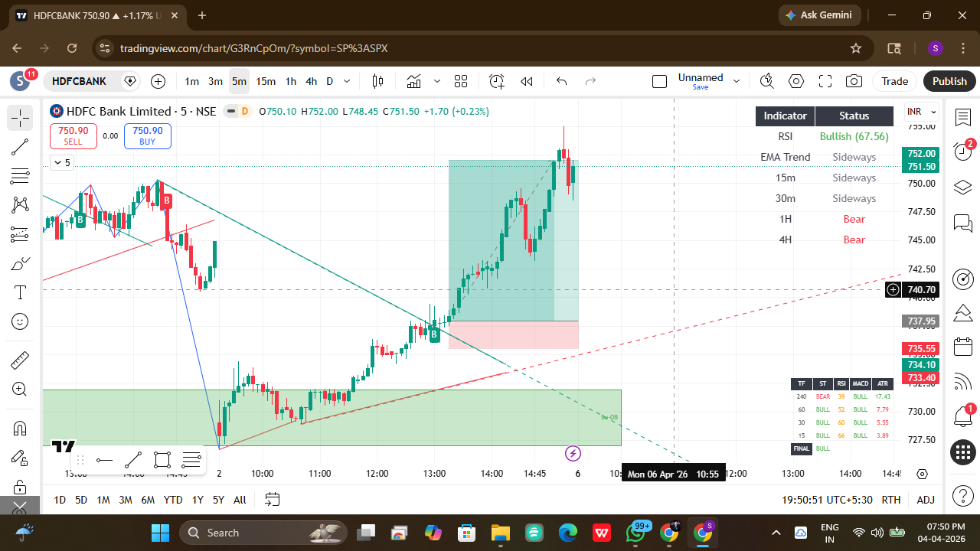Image resolution: width=980 pixels, height=551 pixels.
Task: Select the 15m timeframe
Action: coord(266,81)
